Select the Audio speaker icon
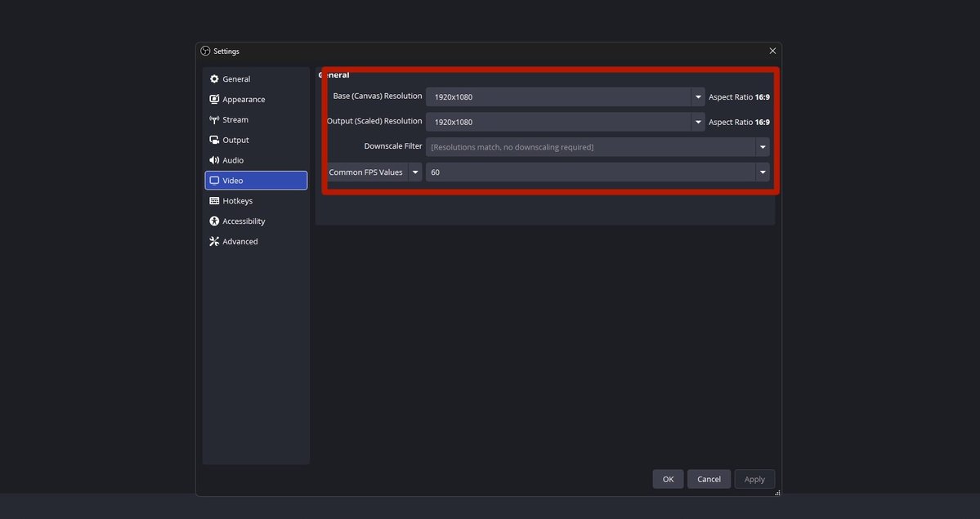 [x=214, y=159]
